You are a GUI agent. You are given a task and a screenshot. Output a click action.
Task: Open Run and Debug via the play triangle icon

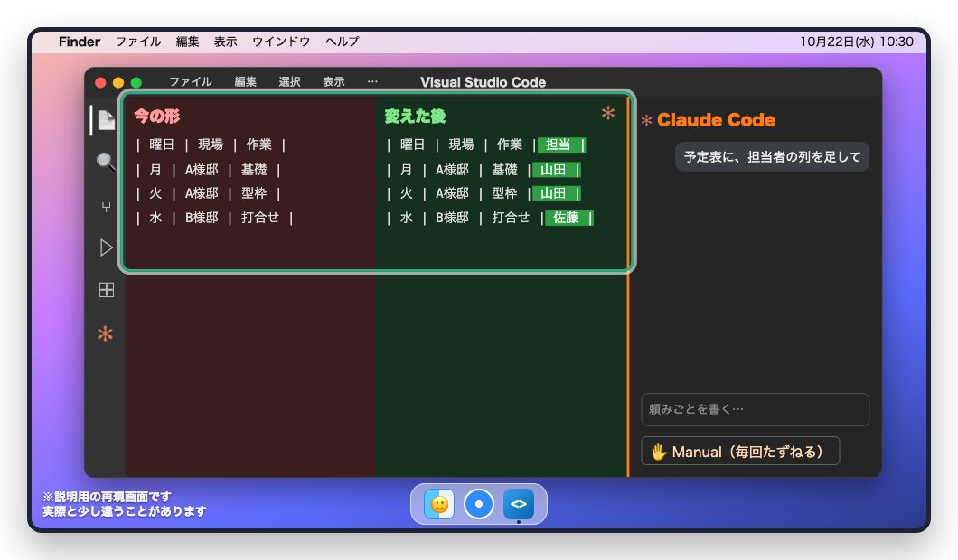click(106, 247)
